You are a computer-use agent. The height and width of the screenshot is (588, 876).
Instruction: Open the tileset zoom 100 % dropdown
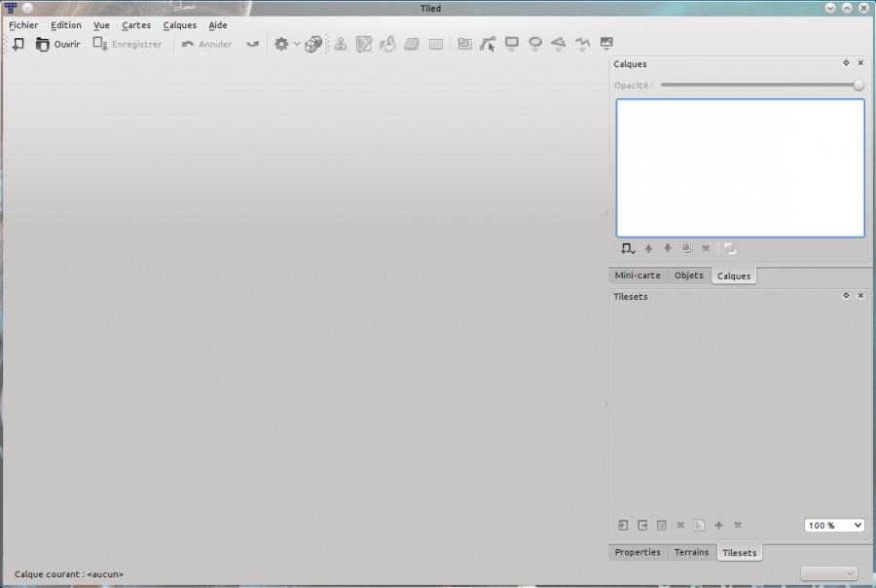834,526
